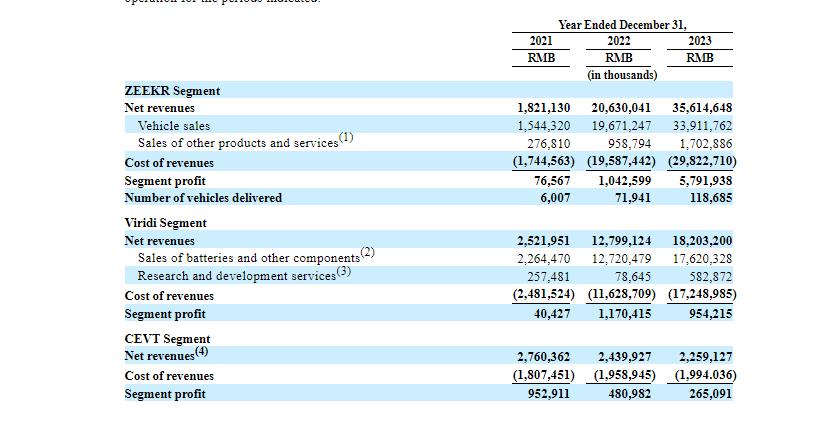
Task: Select ZEEKR segment profit 76,567
Action: pyautogui.click(x=552, y=181)
